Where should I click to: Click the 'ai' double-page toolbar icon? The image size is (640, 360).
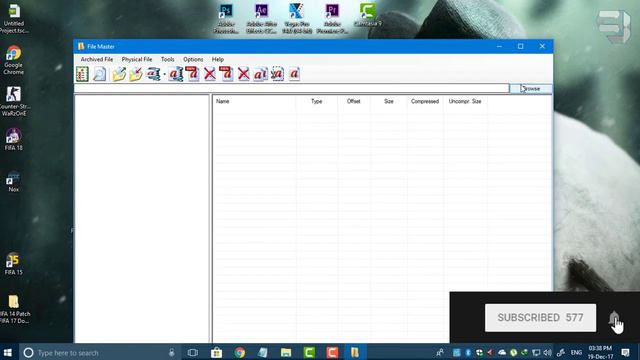click(x=260, y=74)
